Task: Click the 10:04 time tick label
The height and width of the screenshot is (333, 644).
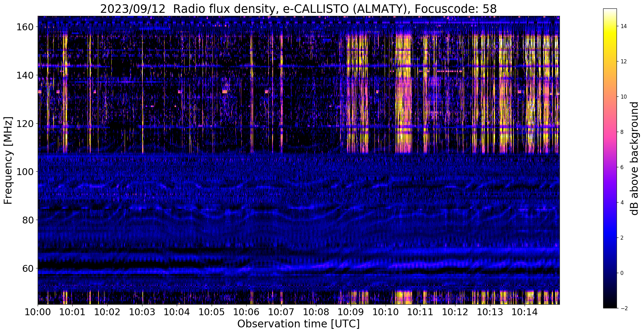Action: [x=177, y=312]
